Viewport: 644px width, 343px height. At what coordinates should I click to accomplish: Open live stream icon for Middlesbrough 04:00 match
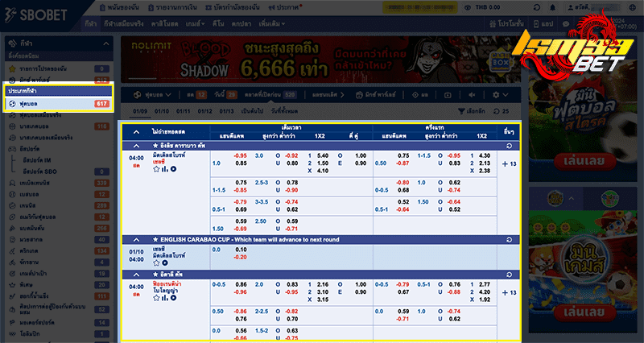click(x=174, y=169)
